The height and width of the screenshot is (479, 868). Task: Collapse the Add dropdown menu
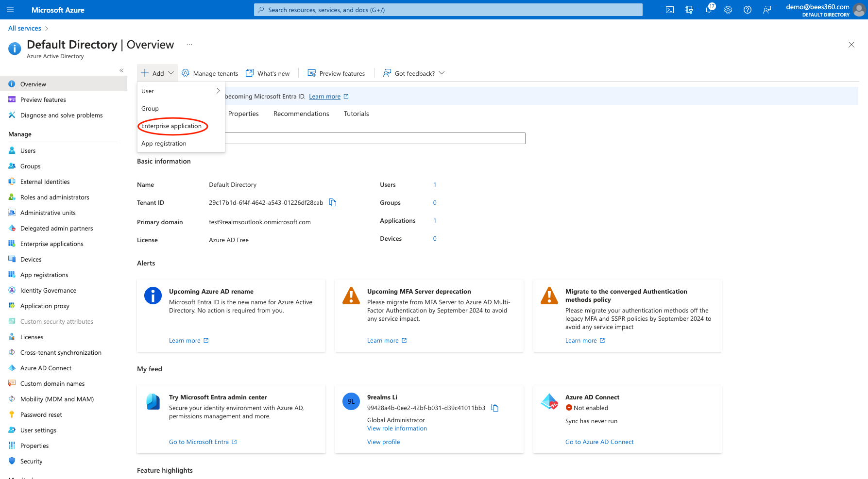[157, 73]
